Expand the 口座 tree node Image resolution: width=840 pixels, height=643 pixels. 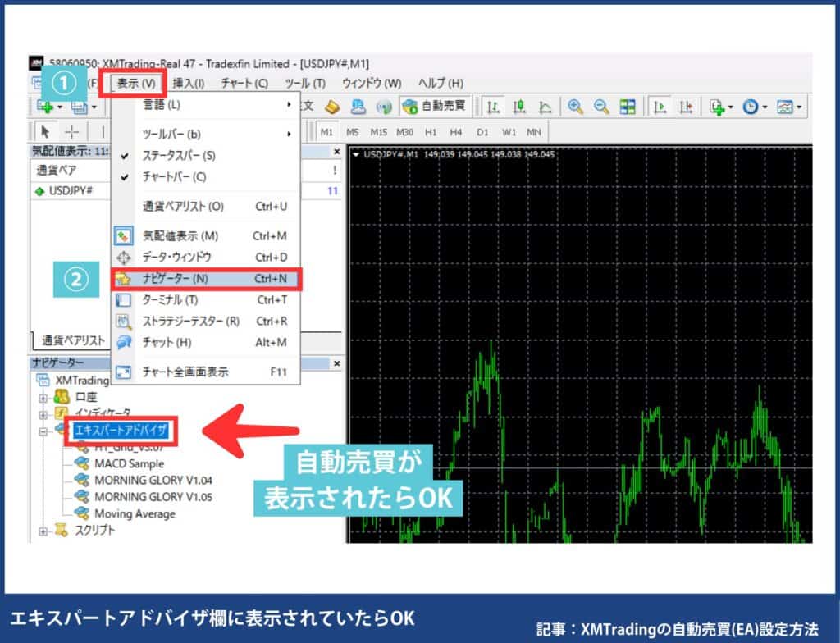[43, 398]
